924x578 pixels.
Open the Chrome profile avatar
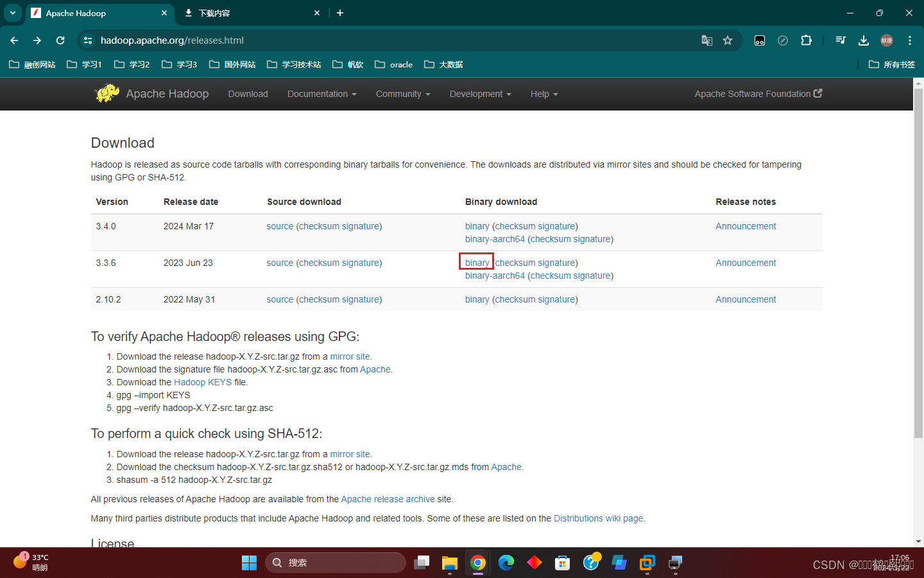coord(887,40)
